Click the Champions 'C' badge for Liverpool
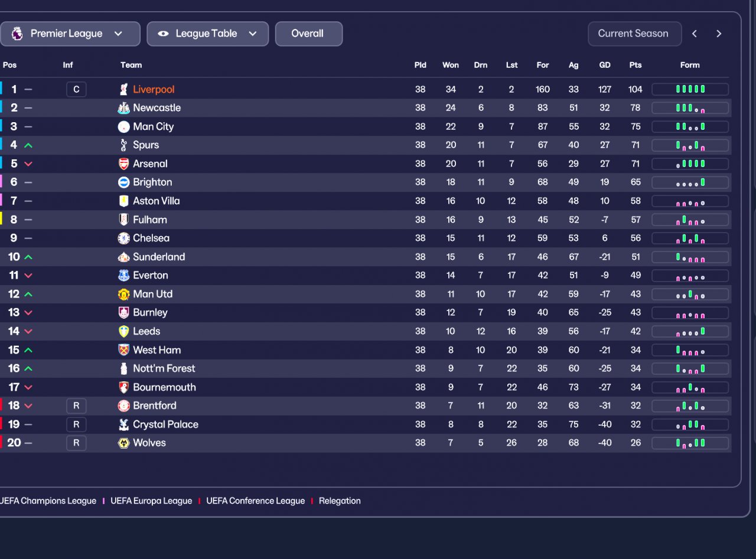This screenshot has height=559, width=756. point(76,90)
